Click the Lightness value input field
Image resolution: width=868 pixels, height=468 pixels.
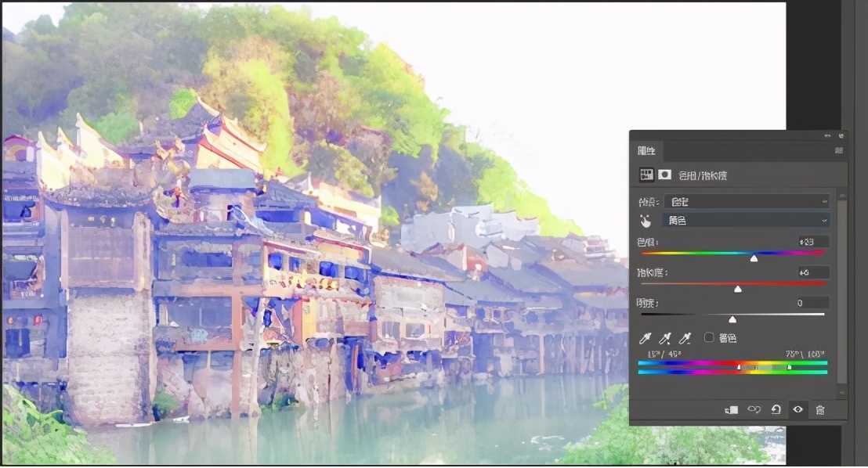click(813, 303)
